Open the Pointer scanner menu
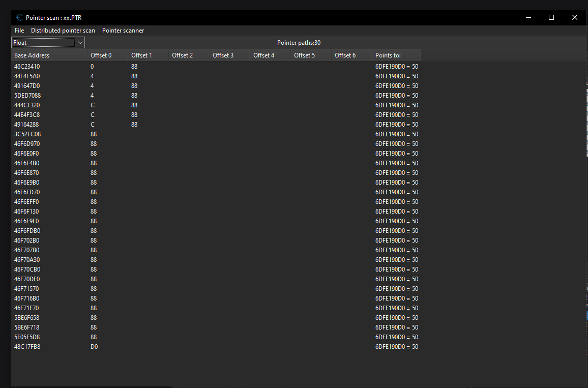This screenshot has width=588, height=388. (x=123, y=31)
